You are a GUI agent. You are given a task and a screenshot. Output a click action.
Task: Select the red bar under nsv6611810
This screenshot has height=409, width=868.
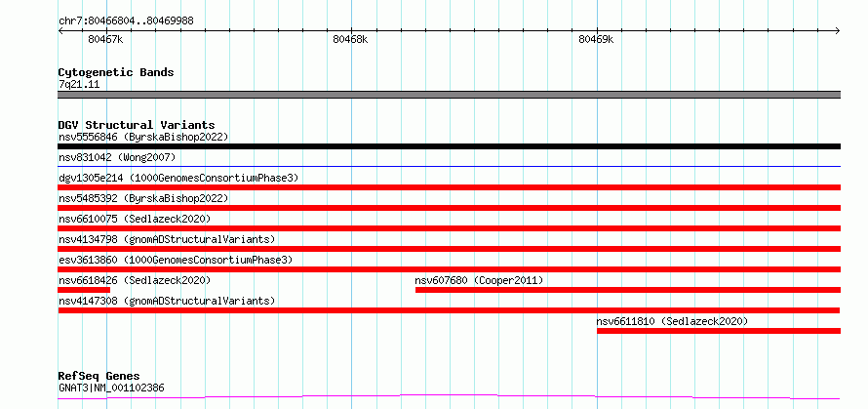coord(719,331)
